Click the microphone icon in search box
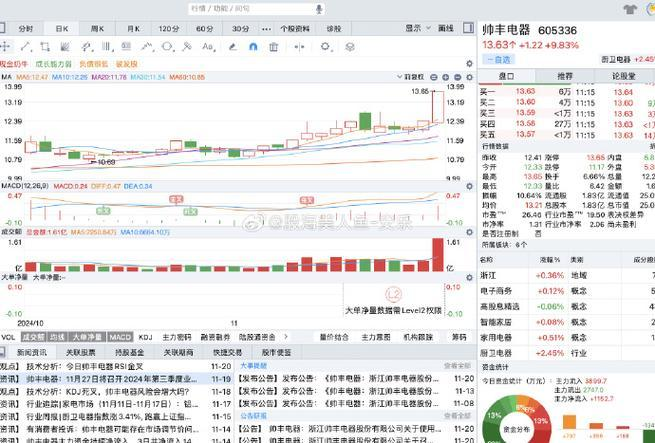This screenshot has height=443, width=655. tap(319, 9)
